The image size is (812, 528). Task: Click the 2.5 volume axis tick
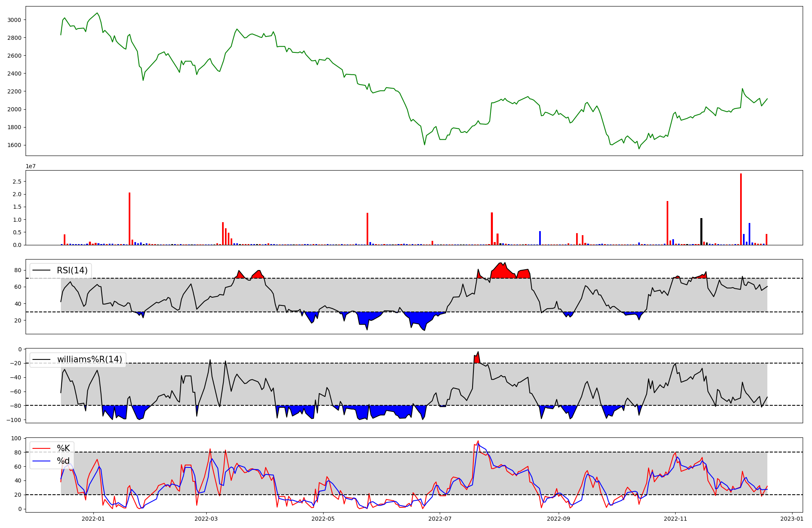click(17, 182)
